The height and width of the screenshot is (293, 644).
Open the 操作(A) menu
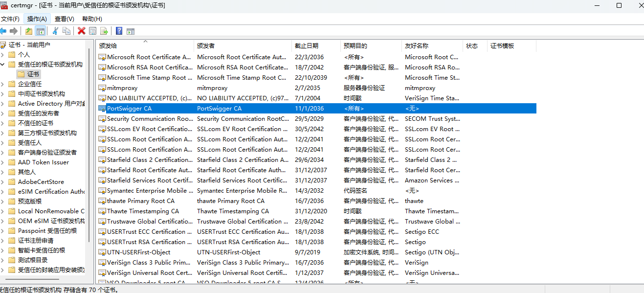tap(37, 19)
